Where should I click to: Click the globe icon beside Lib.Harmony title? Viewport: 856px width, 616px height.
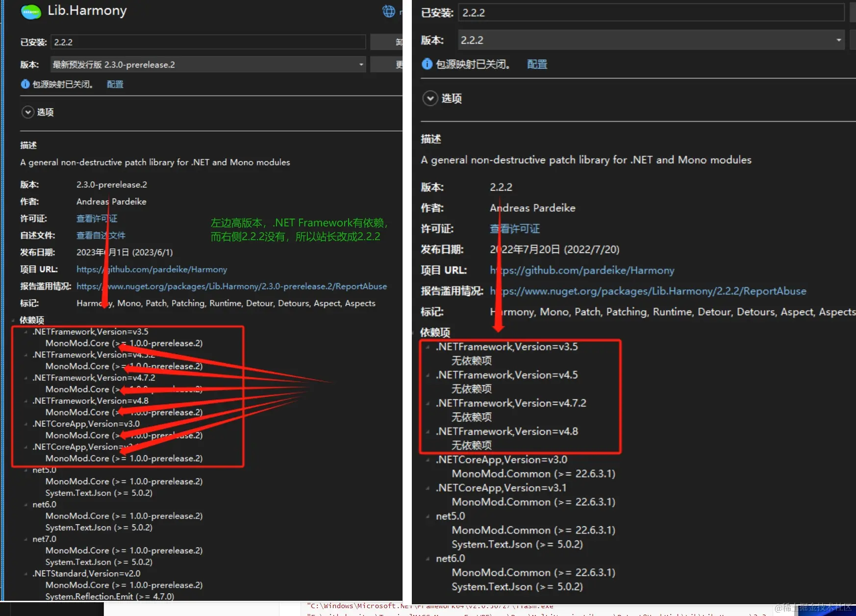point(388,11)
